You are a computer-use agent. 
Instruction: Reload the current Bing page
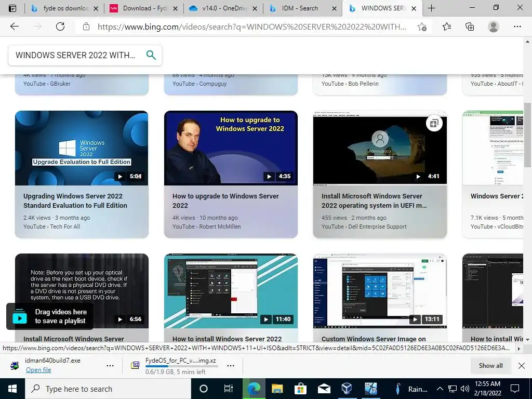coord(60,26)
